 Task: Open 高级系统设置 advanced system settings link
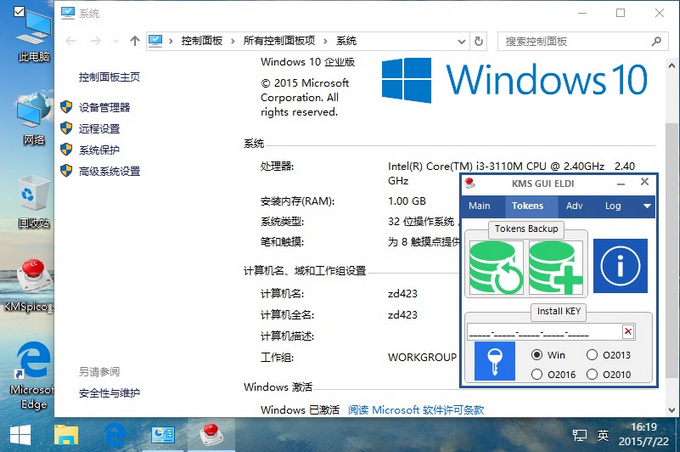(109, 171)
